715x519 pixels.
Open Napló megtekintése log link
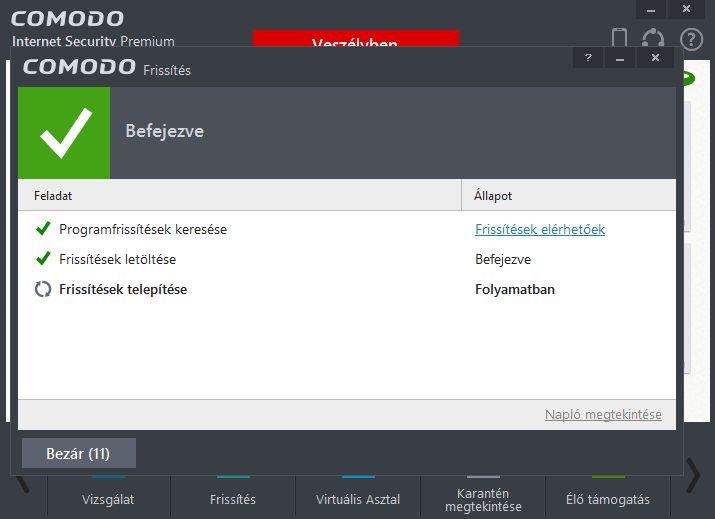coord(603,415)
